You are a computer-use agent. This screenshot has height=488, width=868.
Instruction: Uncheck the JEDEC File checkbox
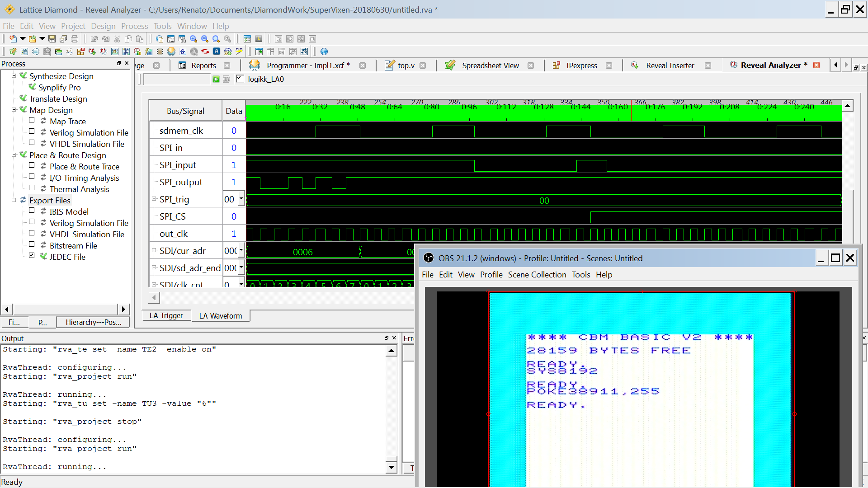click(x=32, y=256)
